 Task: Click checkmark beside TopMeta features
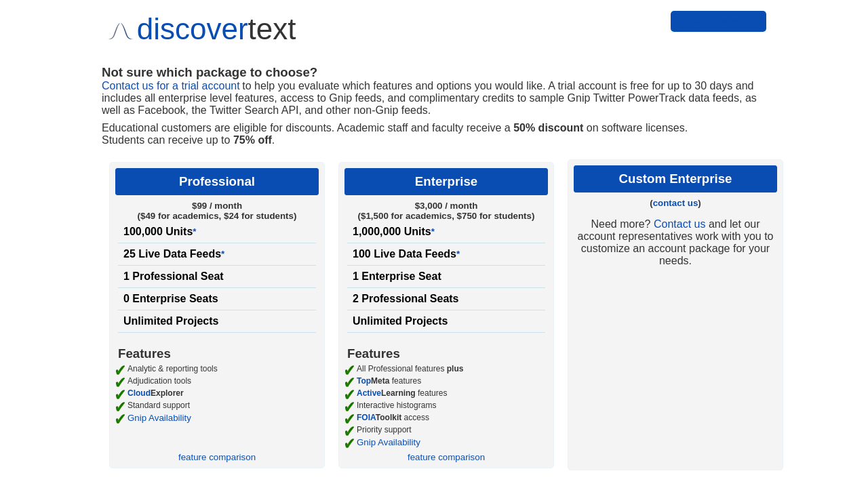tap(349, 382)
